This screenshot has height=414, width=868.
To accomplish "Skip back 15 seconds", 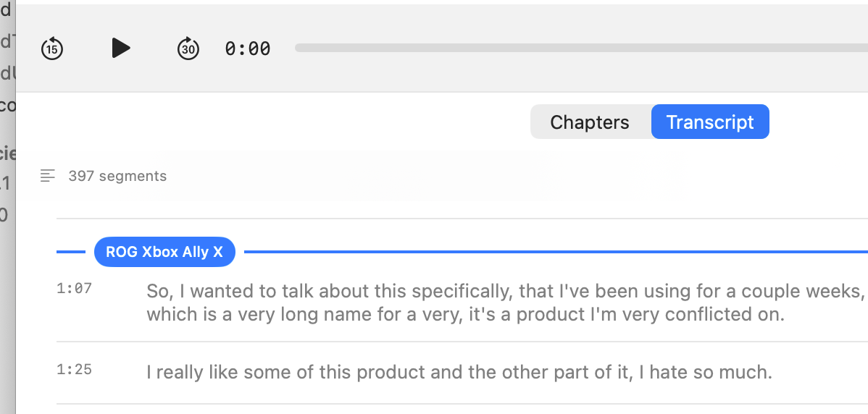I will click(52, 48).
